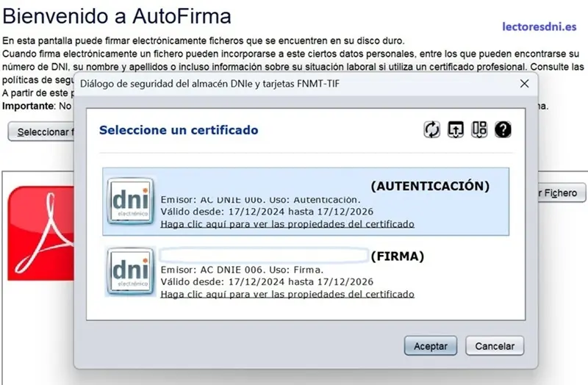
Task: Click the change certificate store icon
Action: (x=479, y=130)
